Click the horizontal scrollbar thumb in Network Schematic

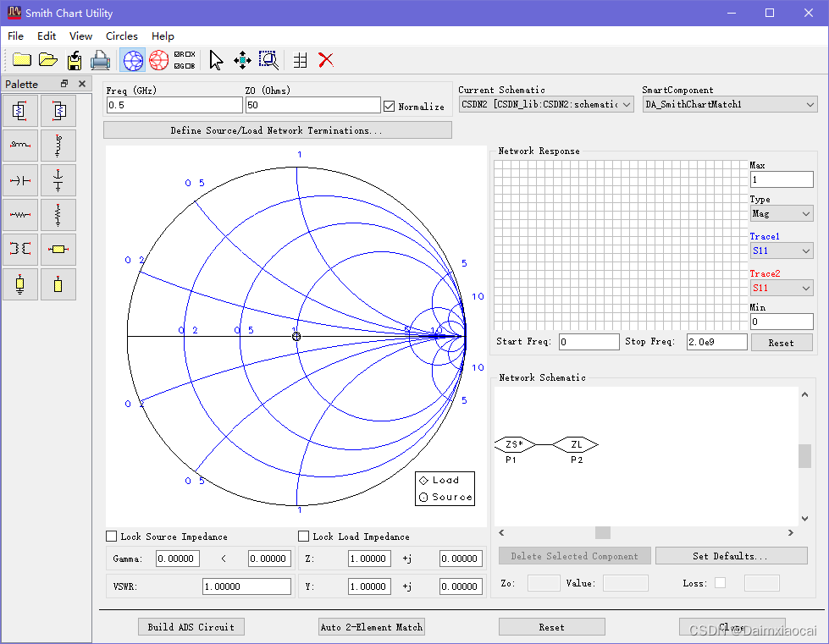(603, 532)
